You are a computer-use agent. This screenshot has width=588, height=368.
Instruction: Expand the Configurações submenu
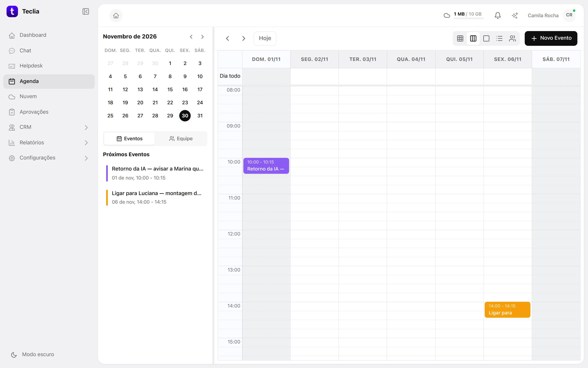pos(86,158)
